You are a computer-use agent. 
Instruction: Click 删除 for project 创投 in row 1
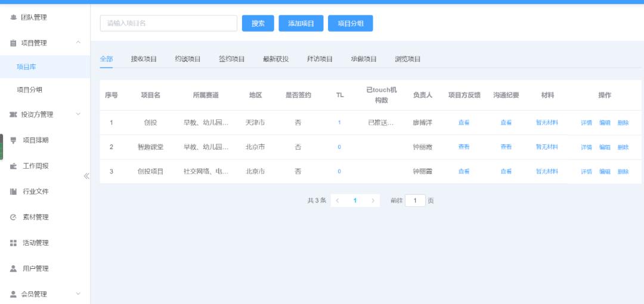click(x=623, y=123)
